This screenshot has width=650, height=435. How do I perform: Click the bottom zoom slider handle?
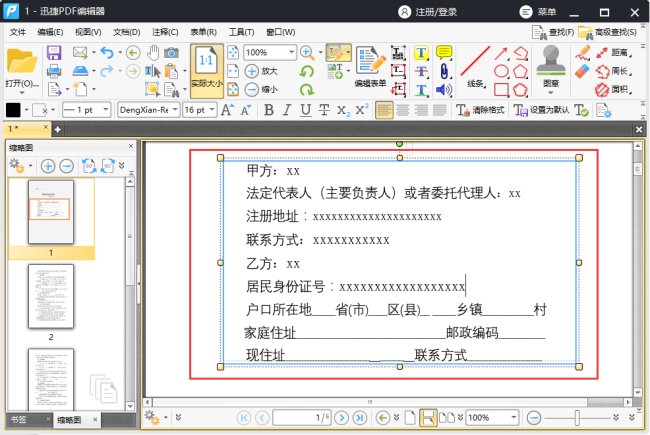(577, 418)
